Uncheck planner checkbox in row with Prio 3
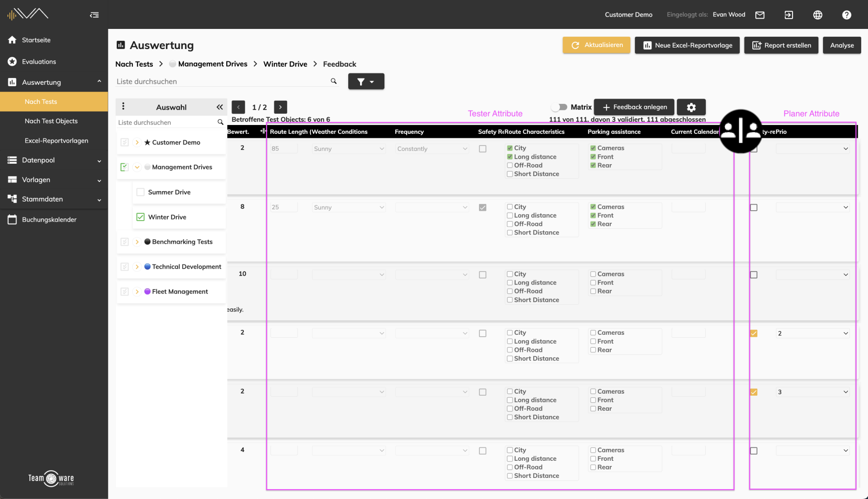 (754, 392)
